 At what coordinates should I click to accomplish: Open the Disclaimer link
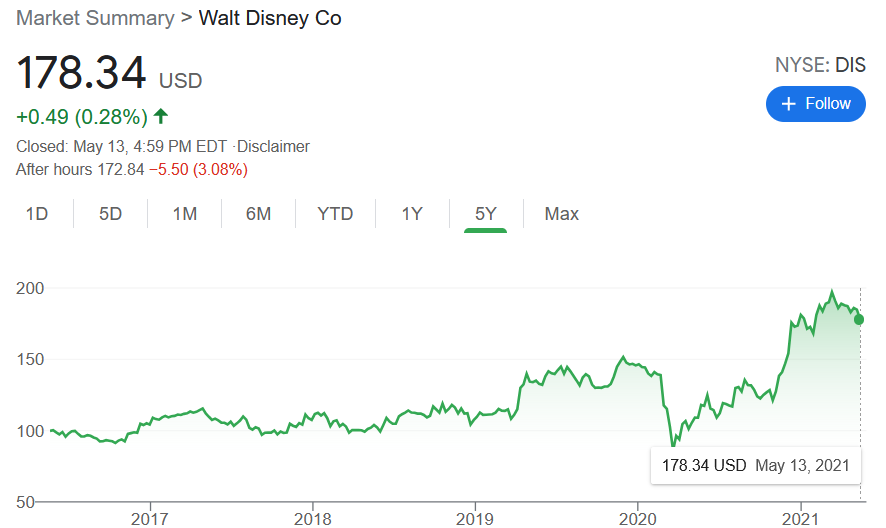click(x=273, y=147)
